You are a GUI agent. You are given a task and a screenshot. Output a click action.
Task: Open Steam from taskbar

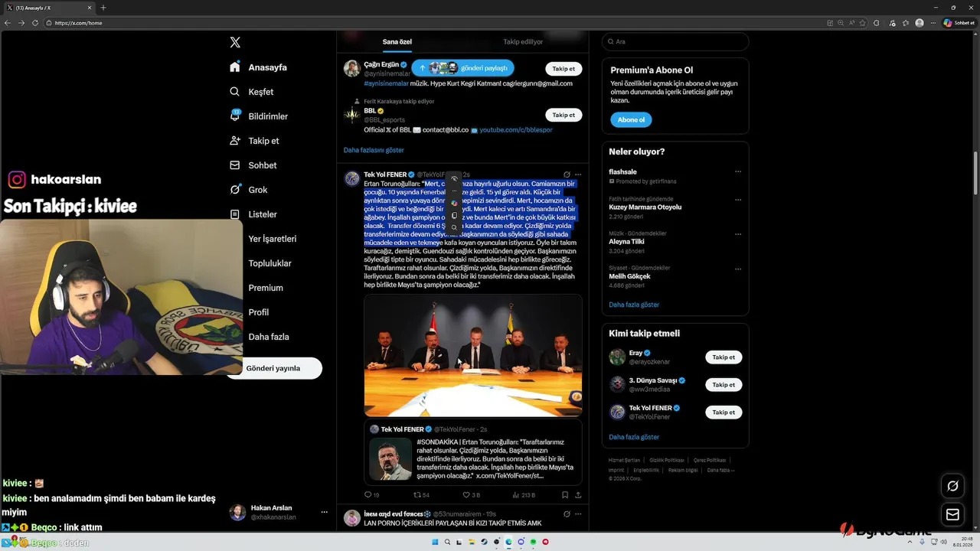485,542
